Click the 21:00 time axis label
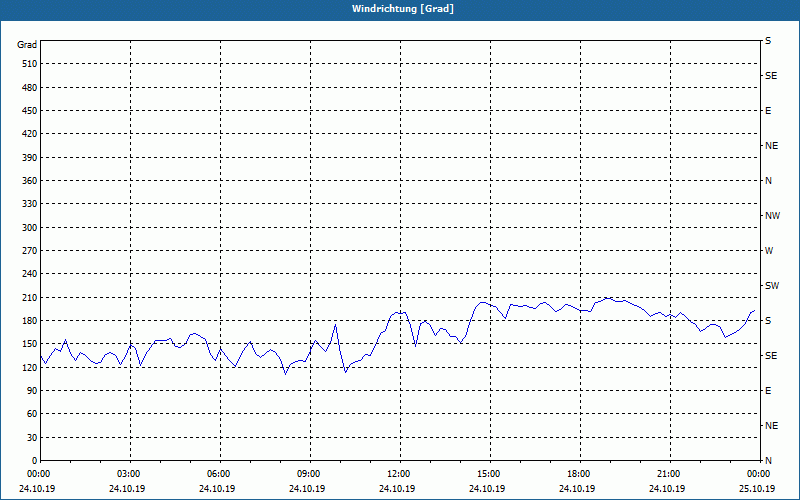 670,474
